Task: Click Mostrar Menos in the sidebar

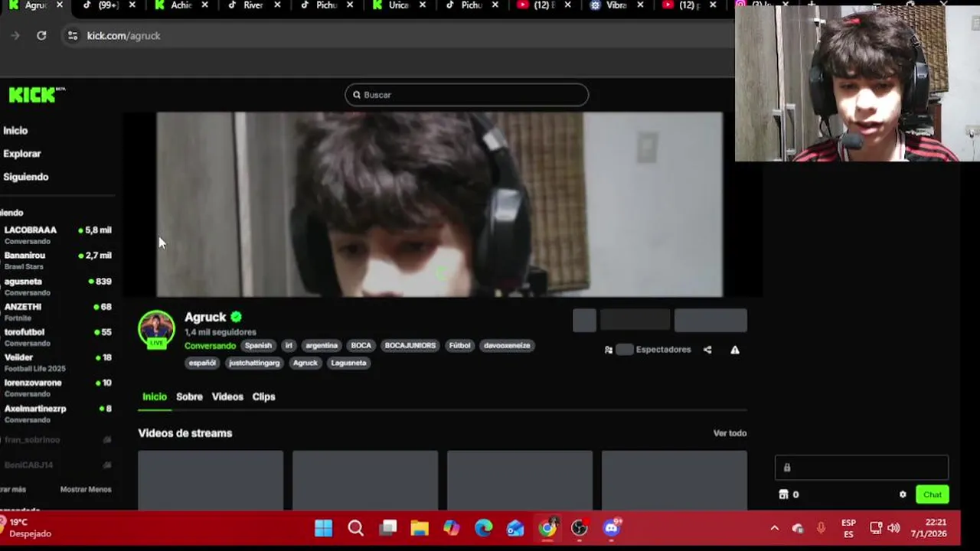Action: coord(86,489)
